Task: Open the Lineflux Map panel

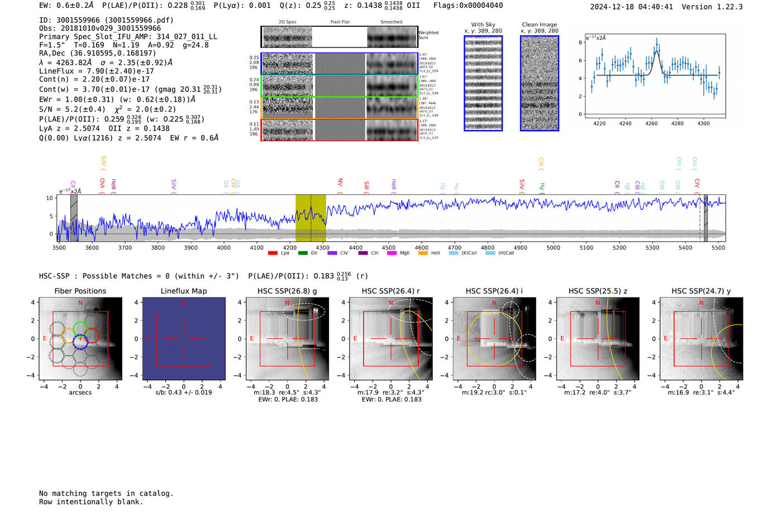Action: 184,339
